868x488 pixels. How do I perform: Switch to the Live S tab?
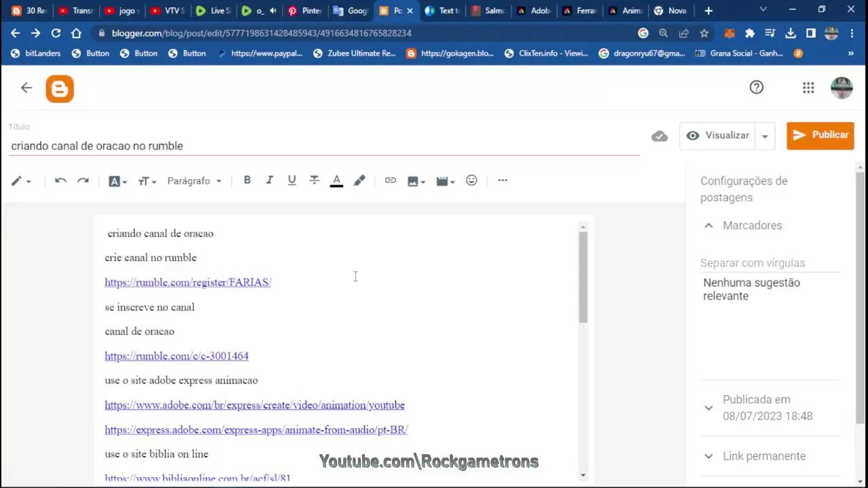(x=214, y=10)
